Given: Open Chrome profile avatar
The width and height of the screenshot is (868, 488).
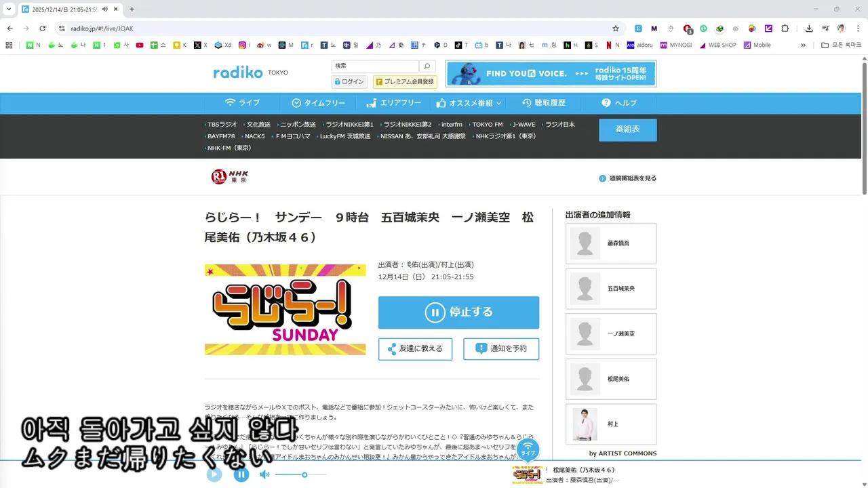Looking at the screenshot, I should [x=842, y=28].
